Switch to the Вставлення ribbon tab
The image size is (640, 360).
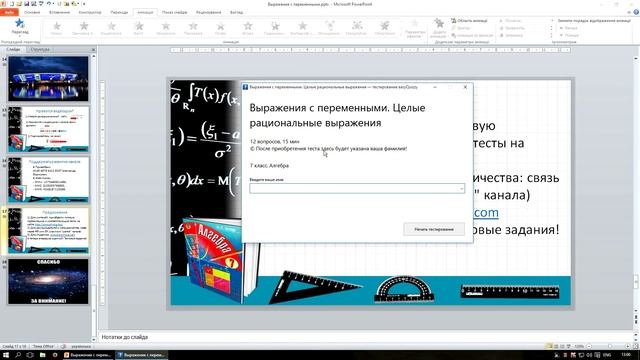click(60, 12)
